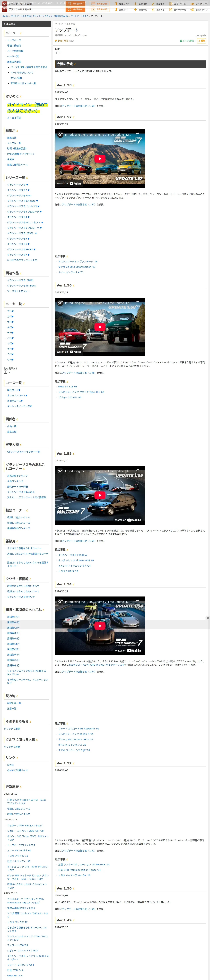Expand グランツーリスモ7▼ entry
This screenshot has height=980, width=210.
click(x=18, y=255)
